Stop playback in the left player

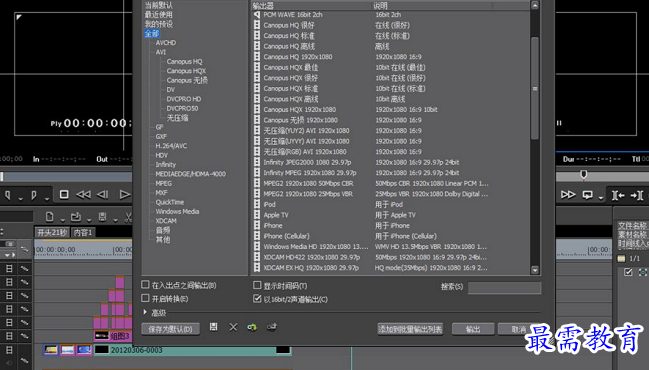64,194
